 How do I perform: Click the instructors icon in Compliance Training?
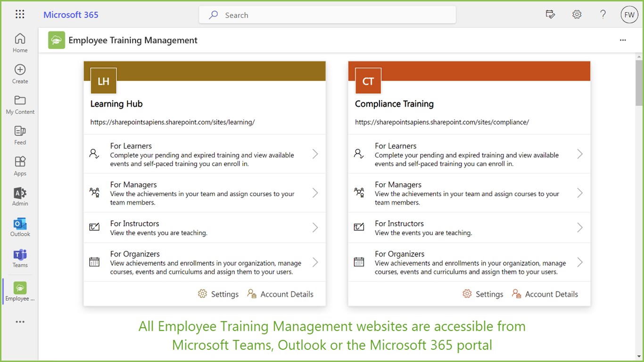359,227
